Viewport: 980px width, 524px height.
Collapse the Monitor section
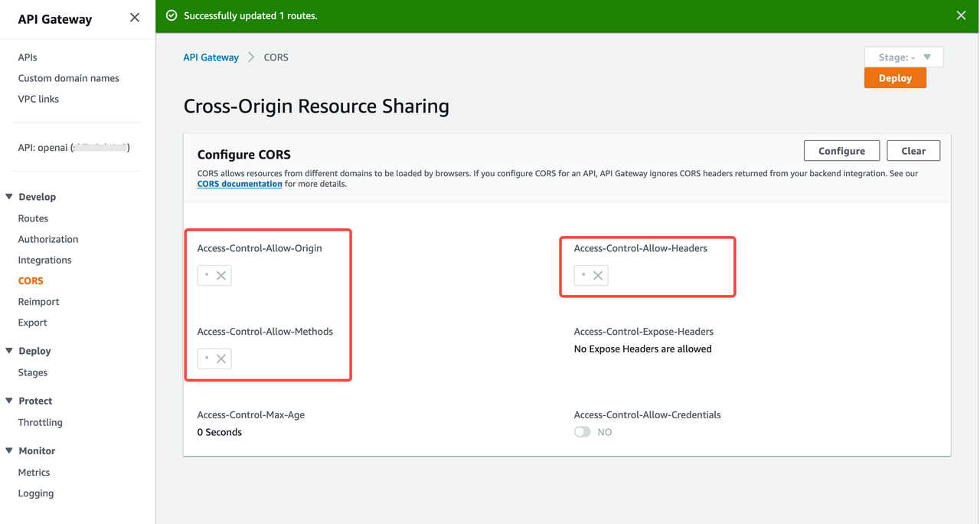tap(9, 451)
